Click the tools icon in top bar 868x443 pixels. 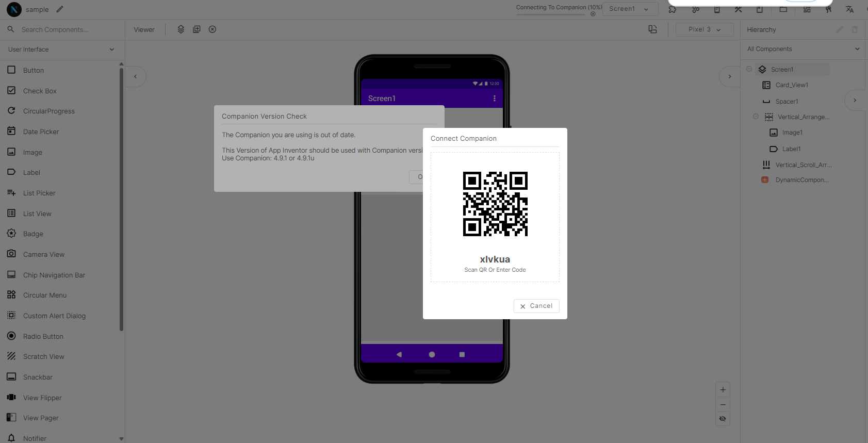pos(739,9)
